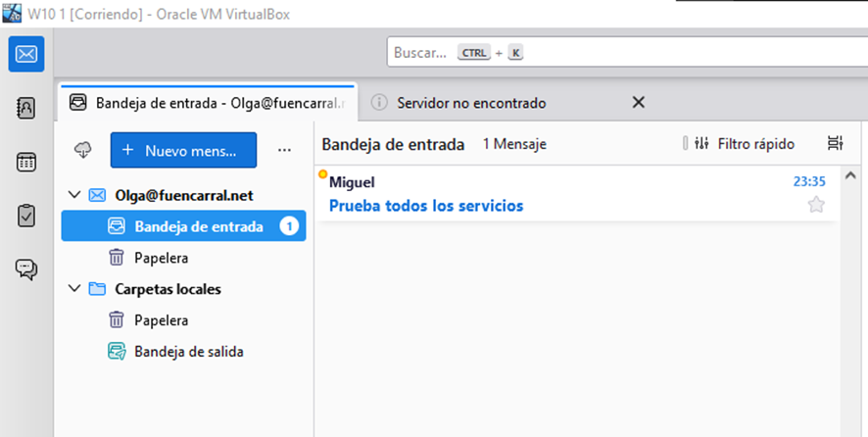
Task: Select the Bandeja de entrada tab
Action: click(206, 103)
